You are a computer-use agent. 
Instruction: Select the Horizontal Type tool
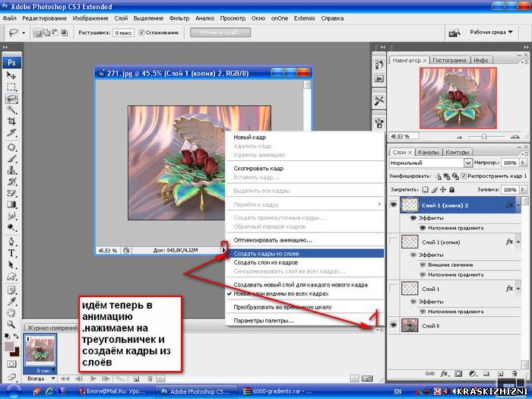(x=11, y=253)
